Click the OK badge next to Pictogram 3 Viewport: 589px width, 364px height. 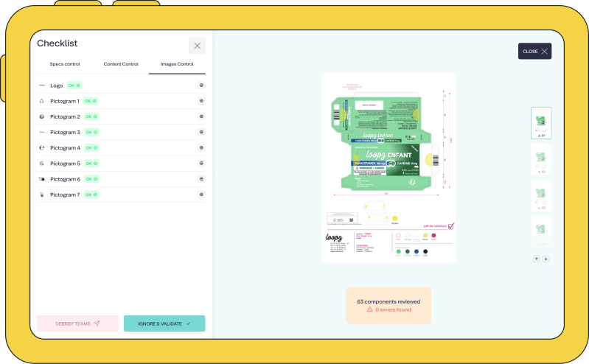(x=91, y=132)
